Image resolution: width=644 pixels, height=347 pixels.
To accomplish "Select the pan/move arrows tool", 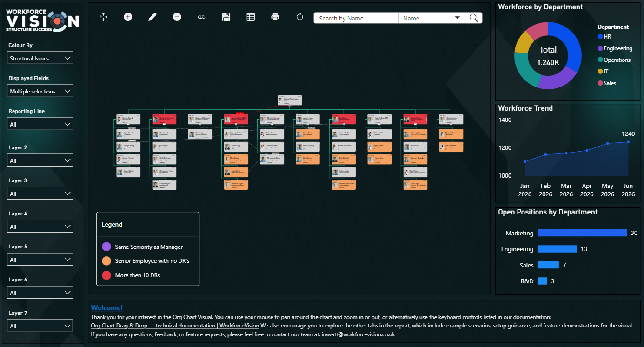I will pyautogui.click(x=103, y=17).
